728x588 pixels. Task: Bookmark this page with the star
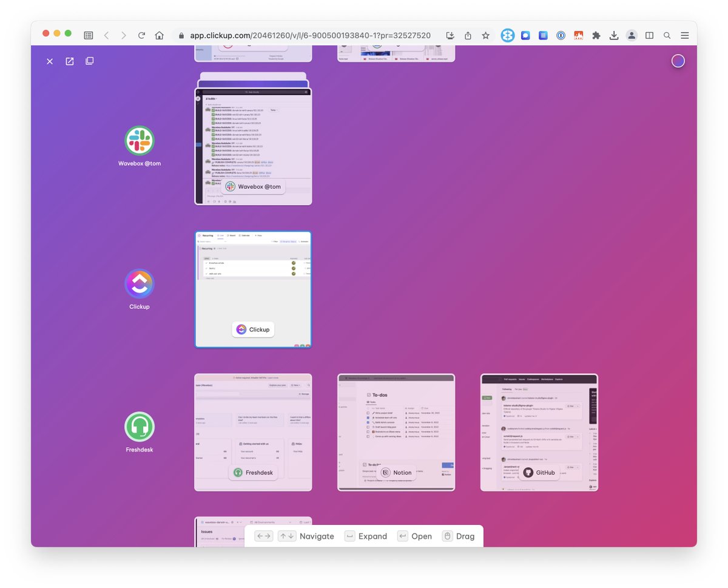point(485,36)
